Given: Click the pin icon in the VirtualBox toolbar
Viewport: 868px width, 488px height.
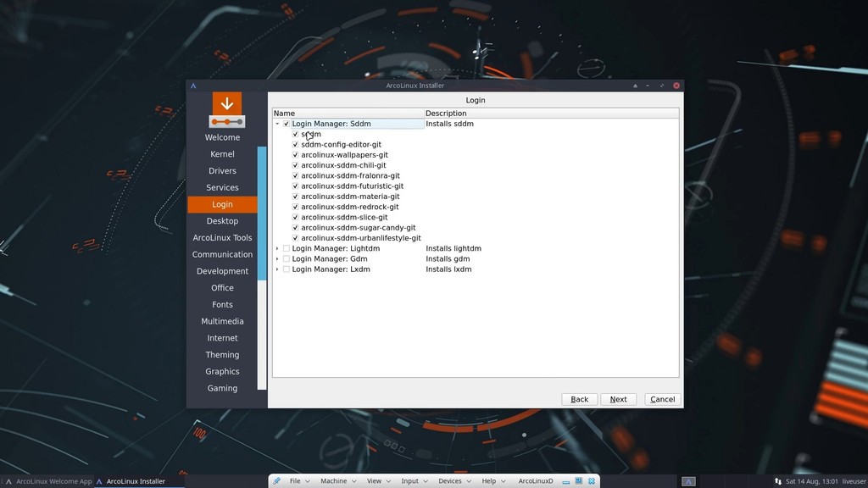Looking at the screenshot, I should [277, 481].
